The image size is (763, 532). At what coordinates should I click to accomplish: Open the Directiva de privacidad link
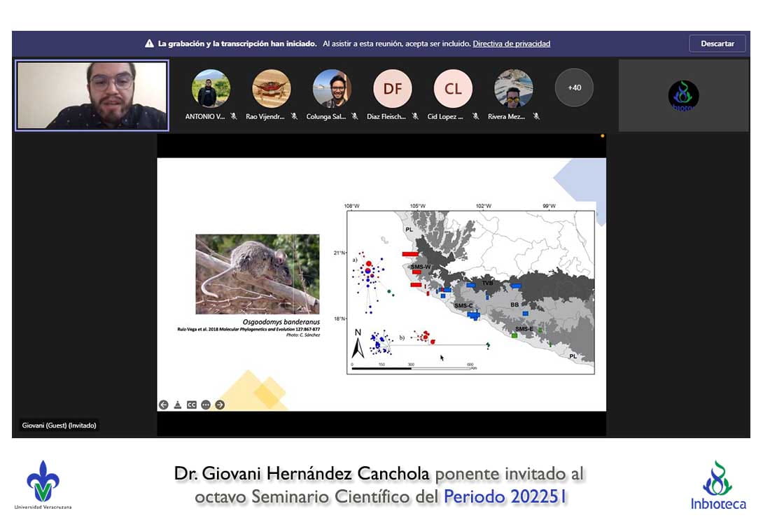tap(511, 43)
